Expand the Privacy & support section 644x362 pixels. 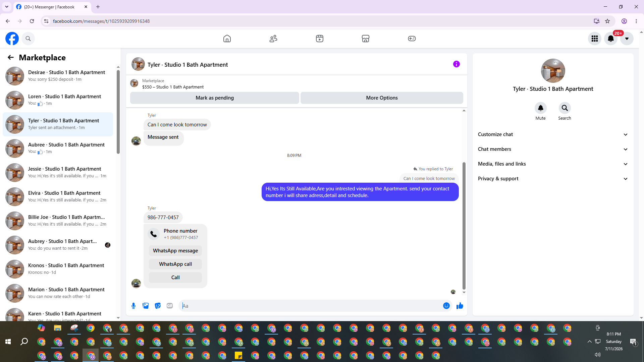[553, 179]
